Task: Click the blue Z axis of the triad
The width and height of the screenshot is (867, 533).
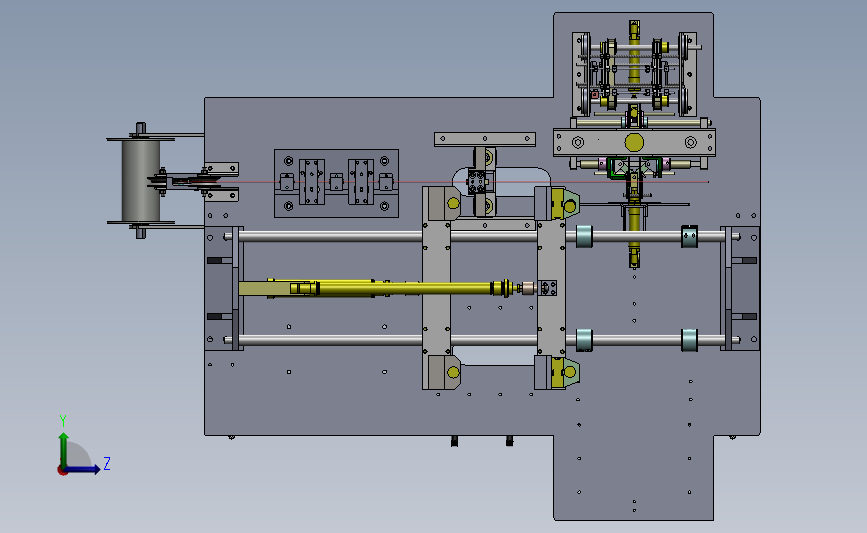Action: [x=82, y=469]
